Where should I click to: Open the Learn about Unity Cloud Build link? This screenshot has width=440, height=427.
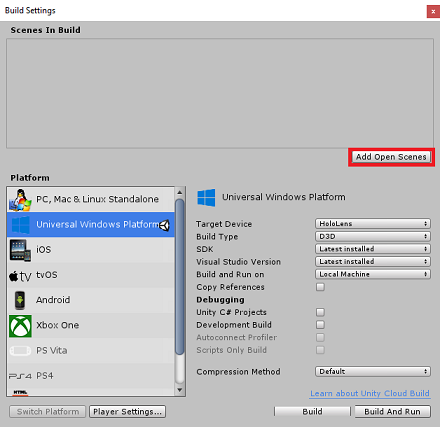click(370, 393)
